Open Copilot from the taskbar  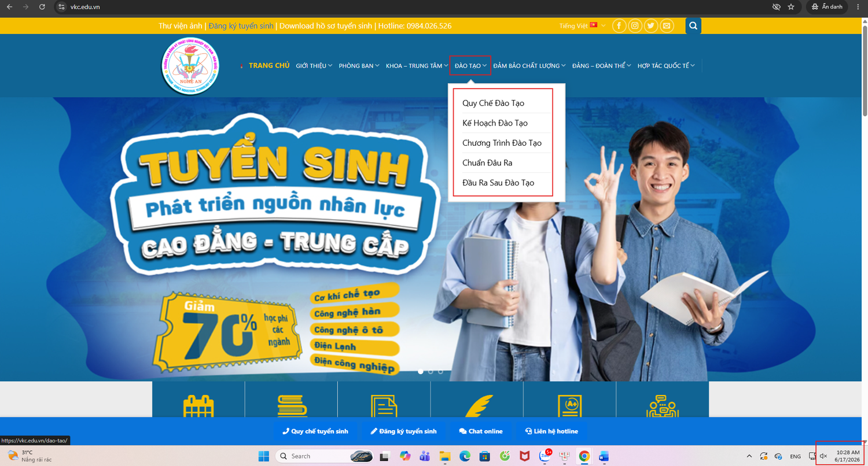tap(404, 456)
